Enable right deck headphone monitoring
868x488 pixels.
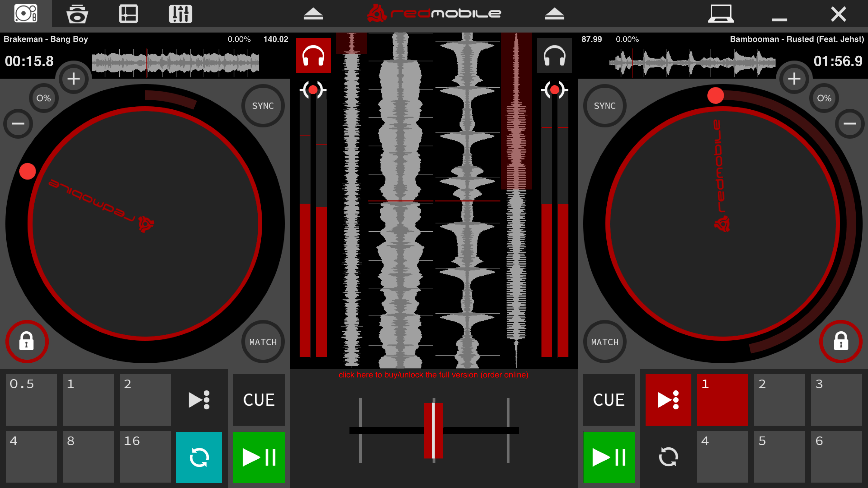click(x=554, y=55)
